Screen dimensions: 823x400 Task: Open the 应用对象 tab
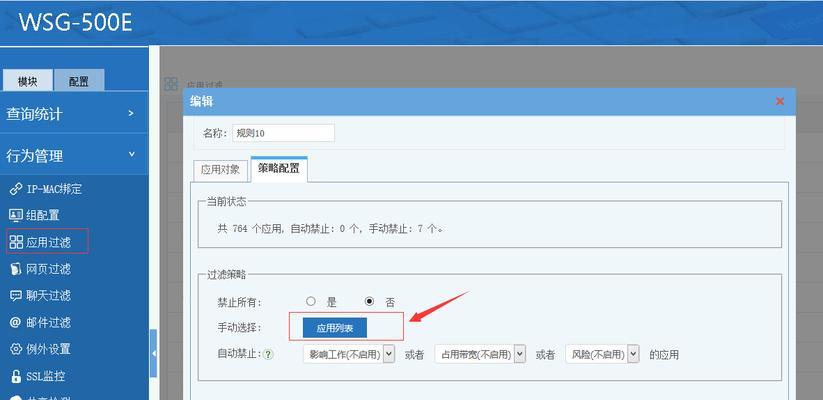pos(220,170)
